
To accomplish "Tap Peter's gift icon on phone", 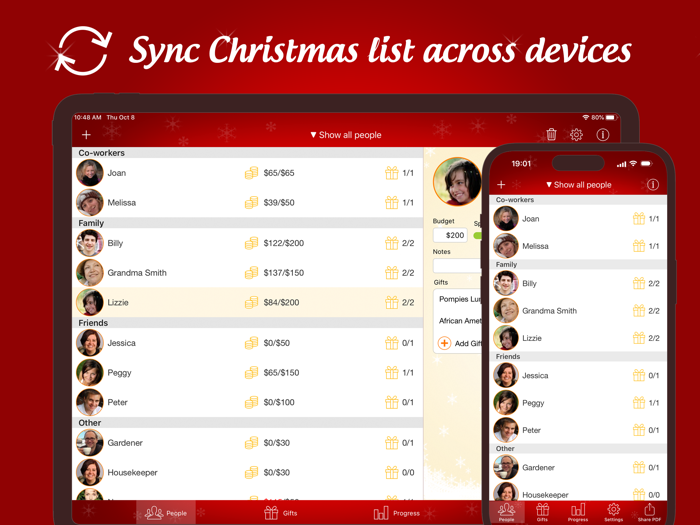I will [639, 430].
